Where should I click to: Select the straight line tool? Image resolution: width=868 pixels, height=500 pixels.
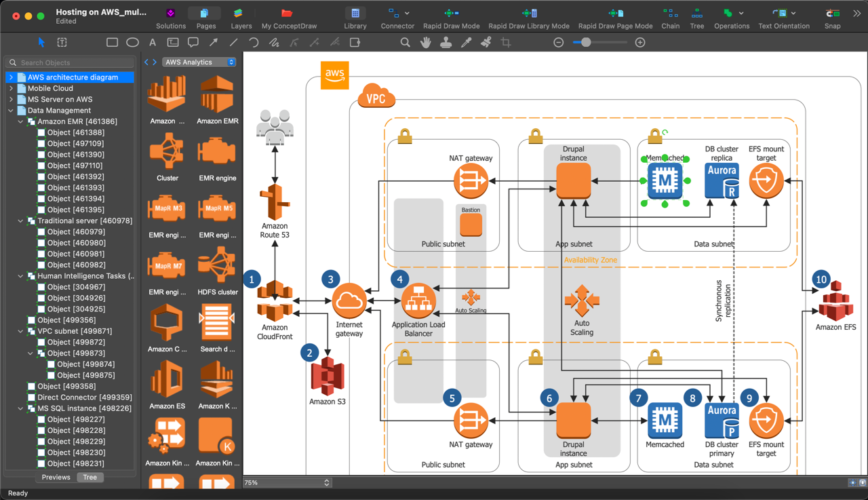pyautogui.click(x=233, y=42)
